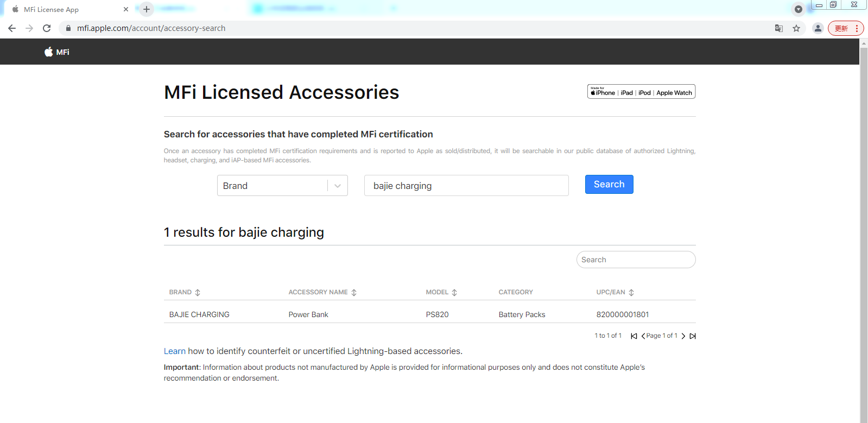This screenshot has height=423, width=868.
Task: Go to first page of results
Action: [x=634, y=336]
